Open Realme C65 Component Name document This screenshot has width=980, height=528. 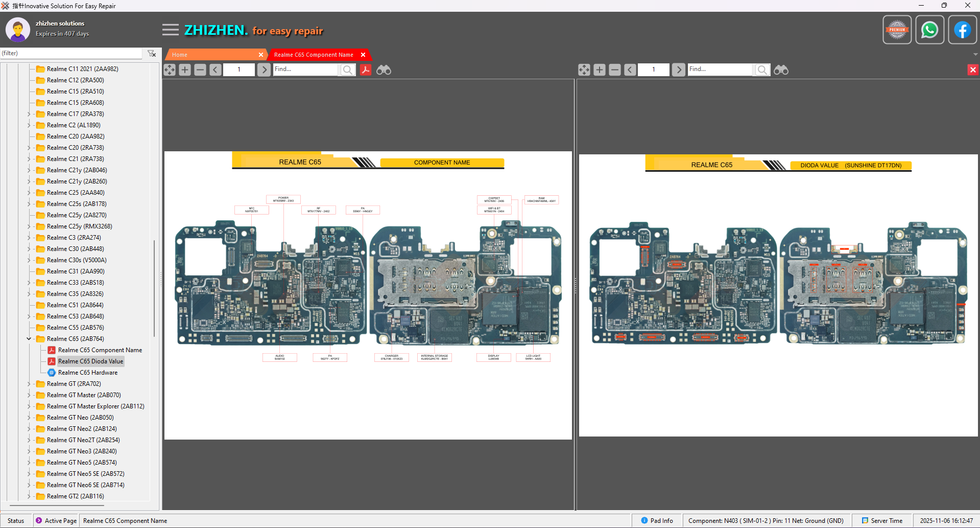click(x=100, y=350)
